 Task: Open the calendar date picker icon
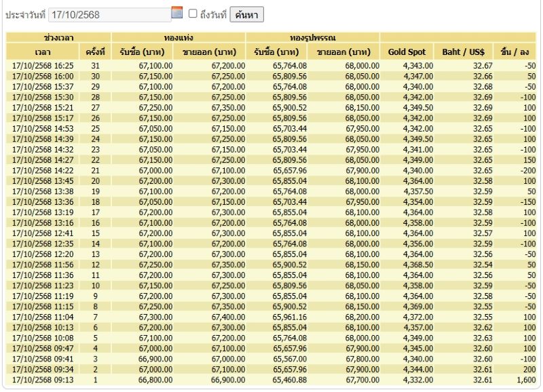pos(177,13)
